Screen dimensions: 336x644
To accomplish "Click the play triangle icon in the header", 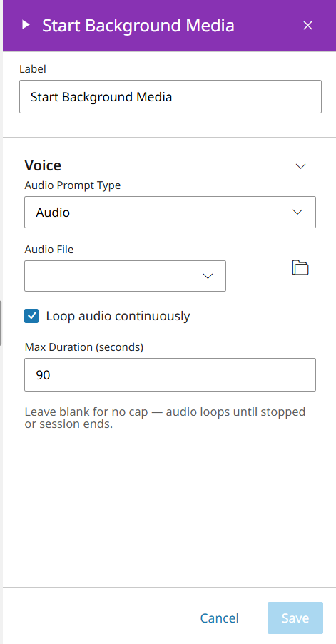I will 26,25.
